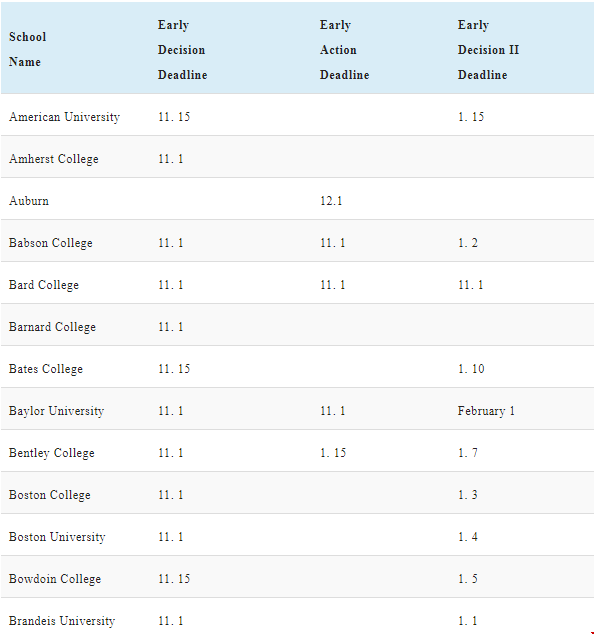Screen dimensions: 594x634
Task: Click Auburn's 12.1 Early Action date
Action: (331, 201)
